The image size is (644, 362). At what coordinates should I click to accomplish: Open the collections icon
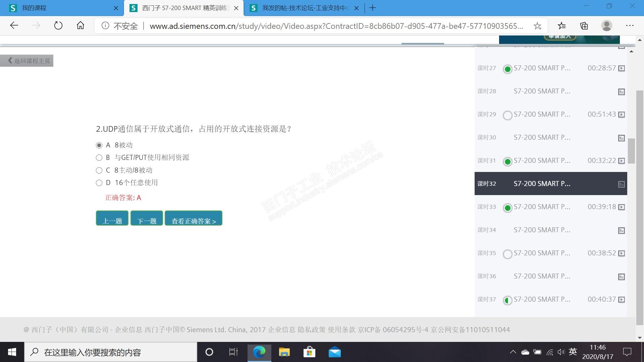point(584,26)
